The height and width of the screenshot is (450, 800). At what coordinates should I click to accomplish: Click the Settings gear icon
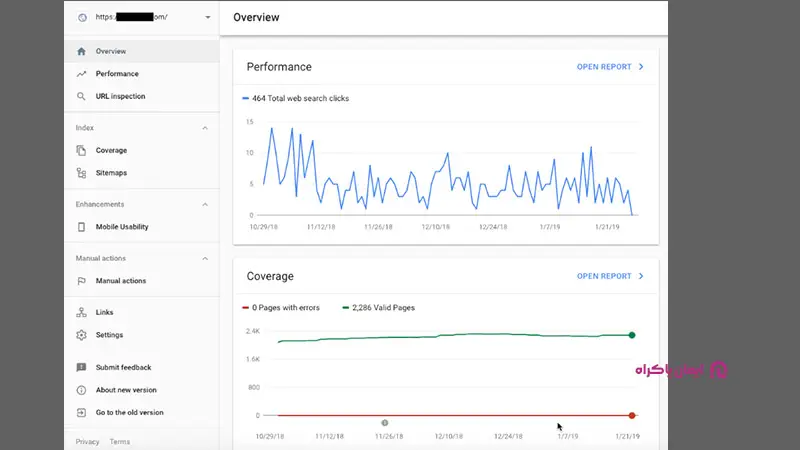pyautogui.click(x=82, y=335)
